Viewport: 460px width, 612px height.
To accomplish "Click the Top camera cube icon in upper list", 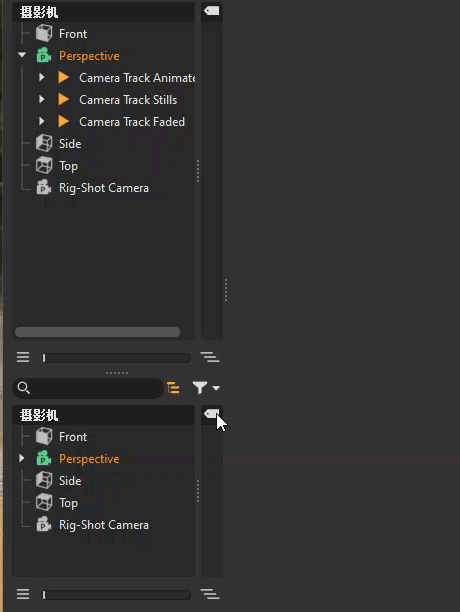I will click(44, 165).
